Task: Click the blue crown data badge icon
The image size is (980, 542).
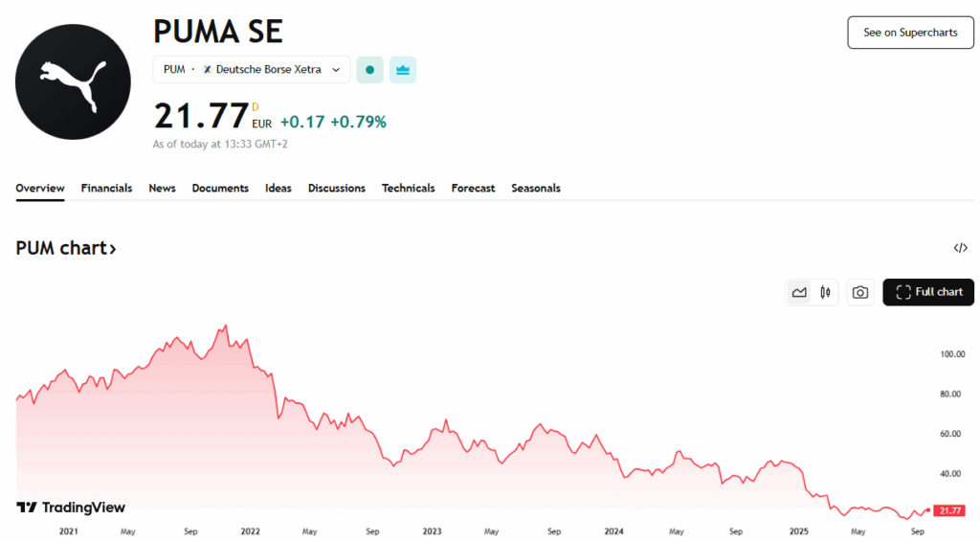Action: point(403,70)
